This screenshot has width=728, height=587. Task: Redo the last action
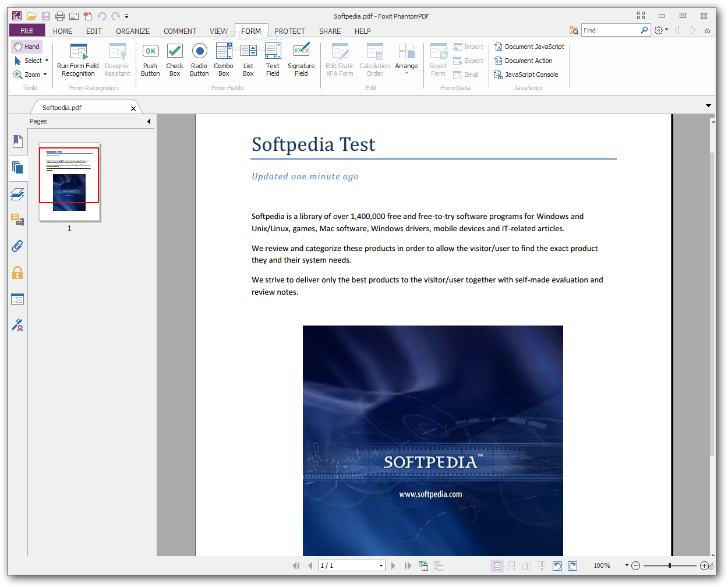(116, 16)
